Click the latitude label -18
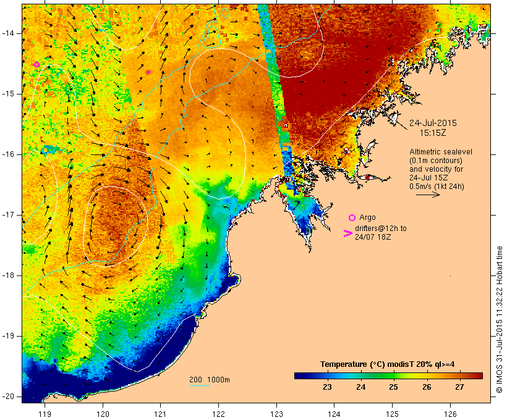Image resolution: width=507 pixels, height=420 pixels. pyautogui.click(x=8, y=275)
